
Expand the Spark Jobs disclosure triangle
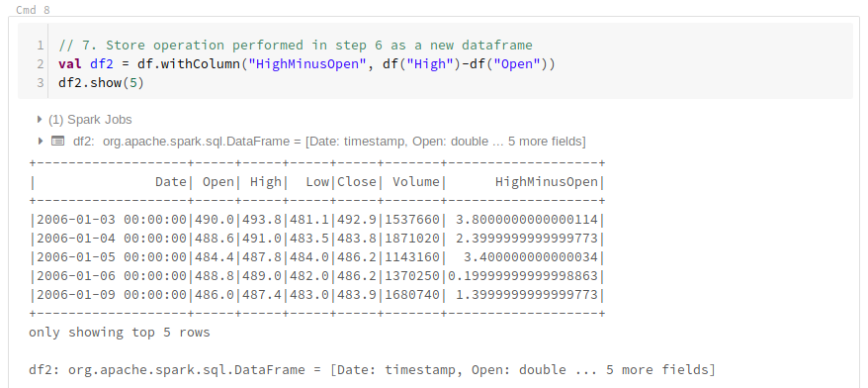[40, 119]
